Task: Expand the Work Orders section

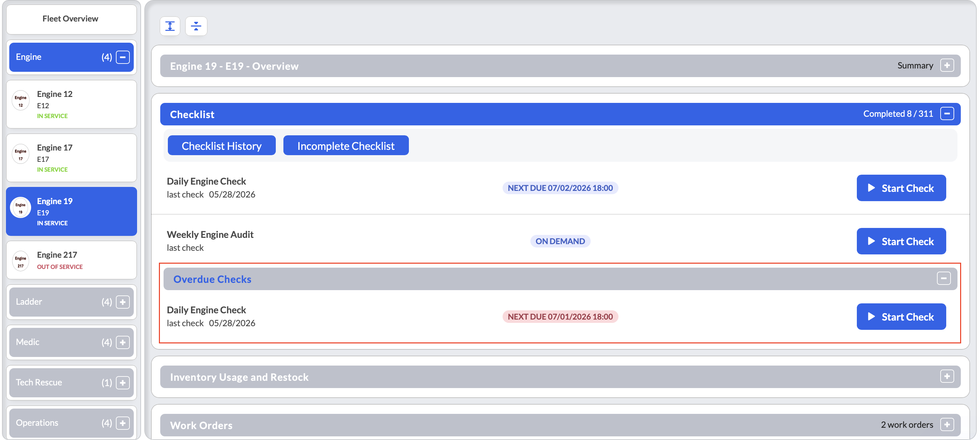Action: [947, 424]
